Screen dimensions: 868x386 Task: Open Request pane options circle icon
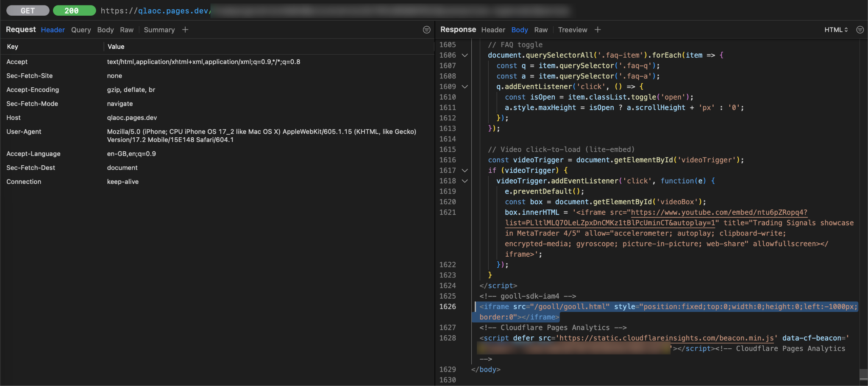click(x=427, y=30)
